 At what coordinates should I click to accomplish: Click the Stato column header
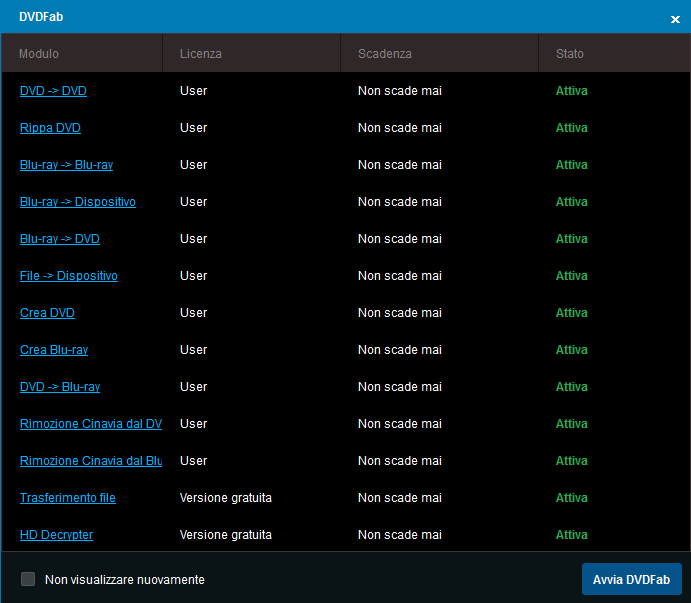(614, 53)
